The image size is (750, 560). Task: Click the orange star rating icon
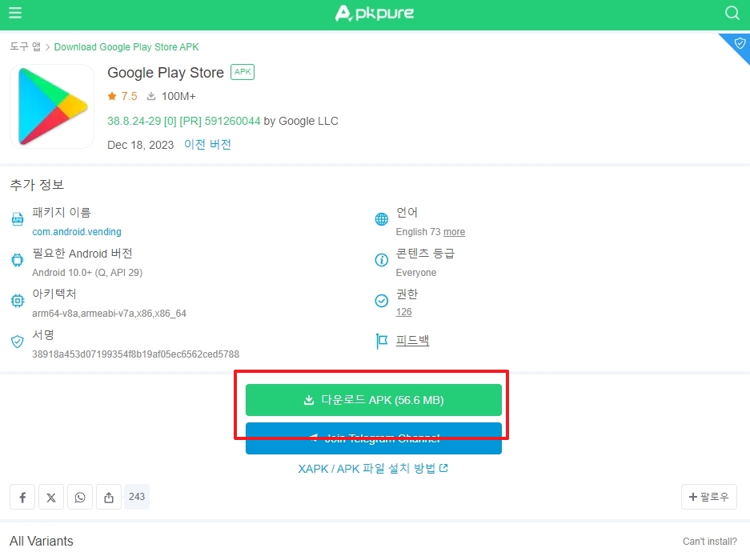[x=112, y=96]
